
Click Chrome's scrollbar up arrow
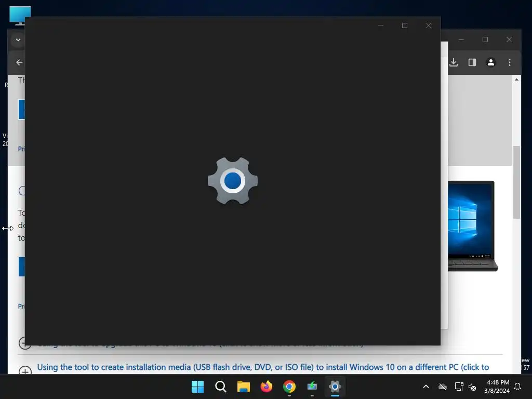click(x=516, y=79)
